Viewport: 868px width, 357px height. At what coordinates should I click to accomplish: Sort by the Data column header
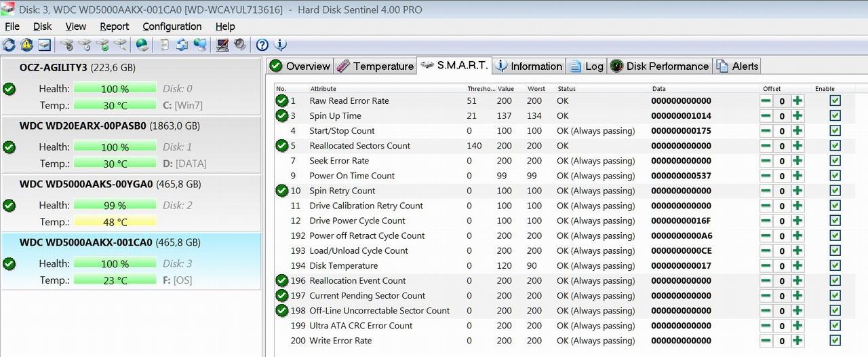pos(659,89)
